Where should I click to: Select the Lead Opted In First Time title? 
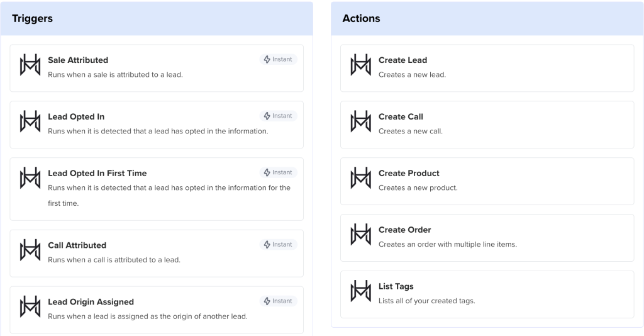(x=97, y=174)
